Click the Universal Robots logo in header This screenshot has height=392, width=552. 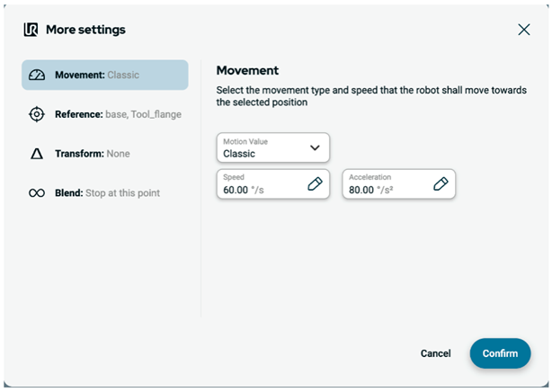click(x=31, y=30)
